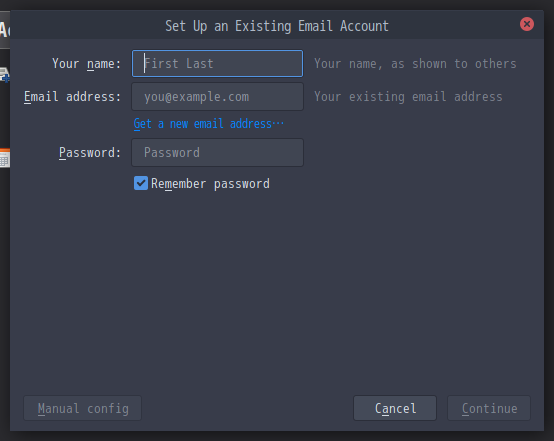This screenshot has height=441, width=554.
Task: Click into the Email address field
Action: [217, 97]
